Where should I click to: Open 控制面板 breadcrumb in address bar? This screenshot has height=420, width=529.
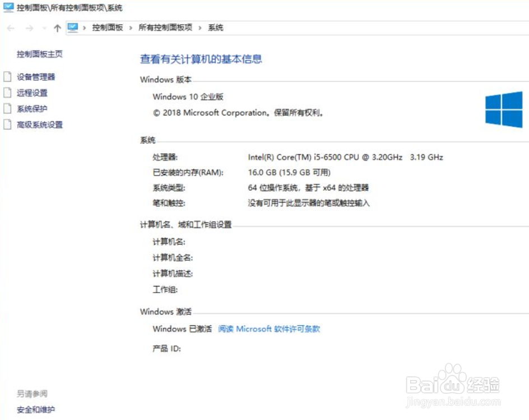(x=107, y=27)
